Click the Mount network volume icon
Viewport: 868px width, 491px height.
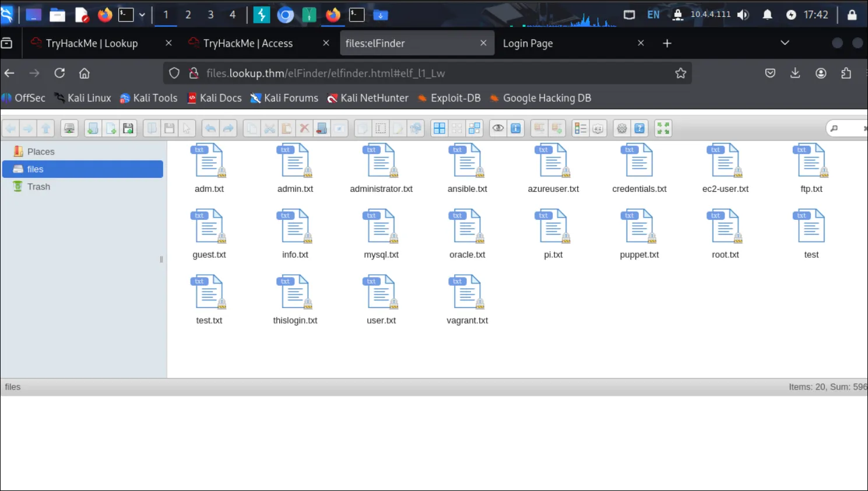click(69, 128)
